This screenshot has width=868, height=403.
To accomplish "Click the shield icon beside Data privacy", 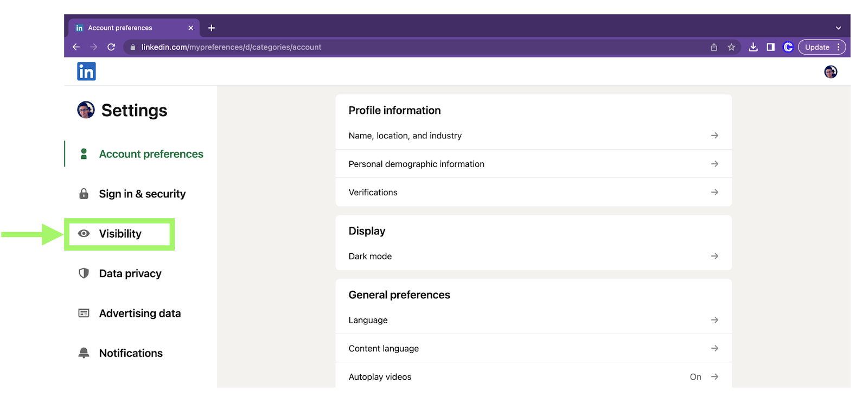I will click(x=84, y=273).
